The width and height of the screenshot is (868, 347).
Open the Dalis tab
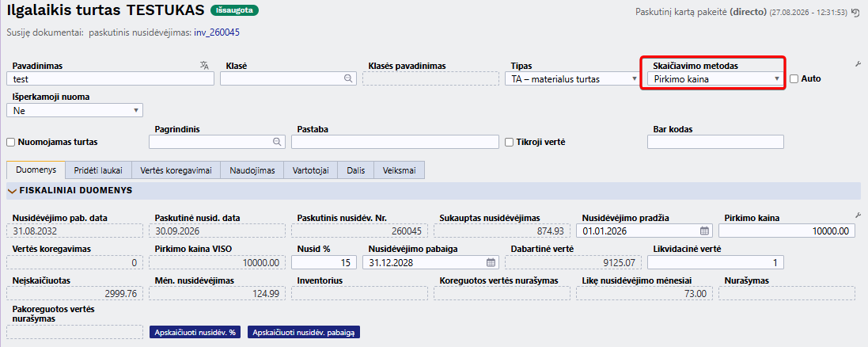pos(356,170)
